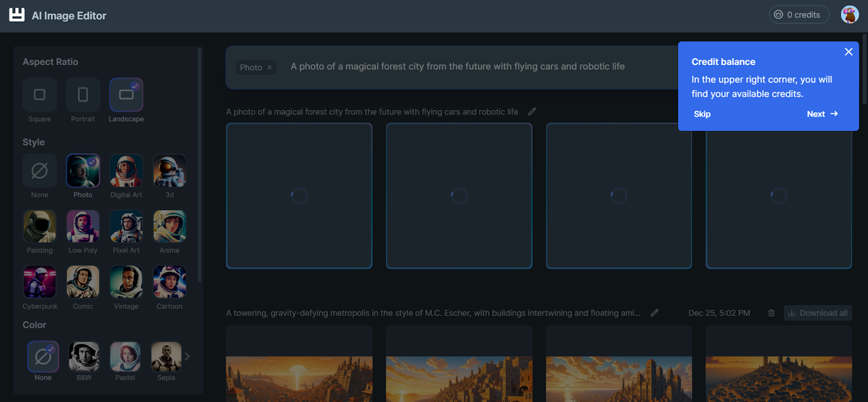The image size is (868, 402).
Task: Skip the credit balance tour
Action: coord(702,114)
